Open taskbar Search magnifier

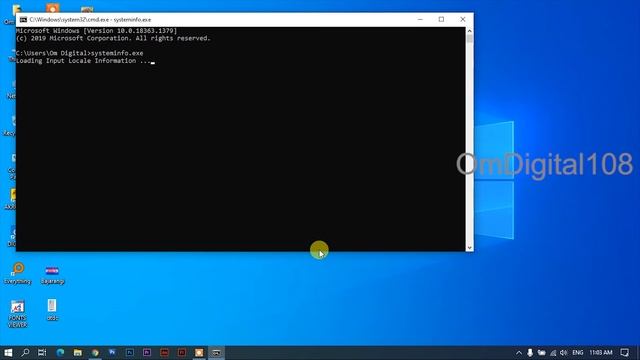pyautogui.click(x=25, y=352)
